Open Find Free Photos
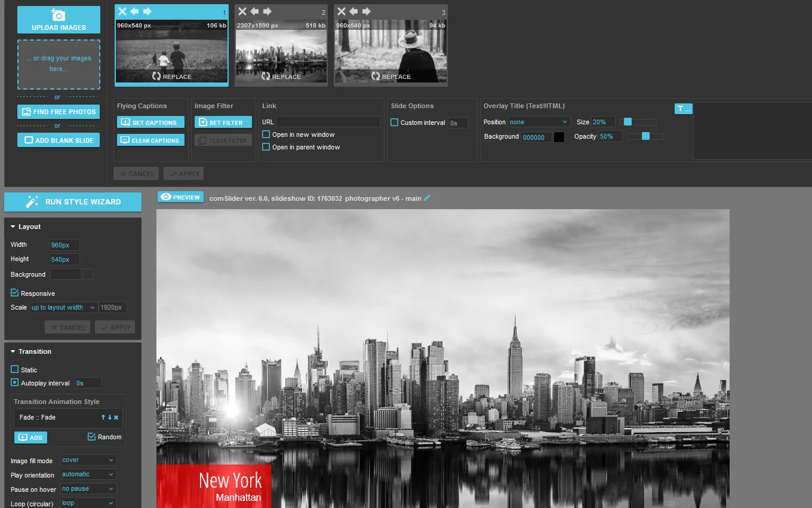Viewport: 812px width, 508px height. coord(59,112)
